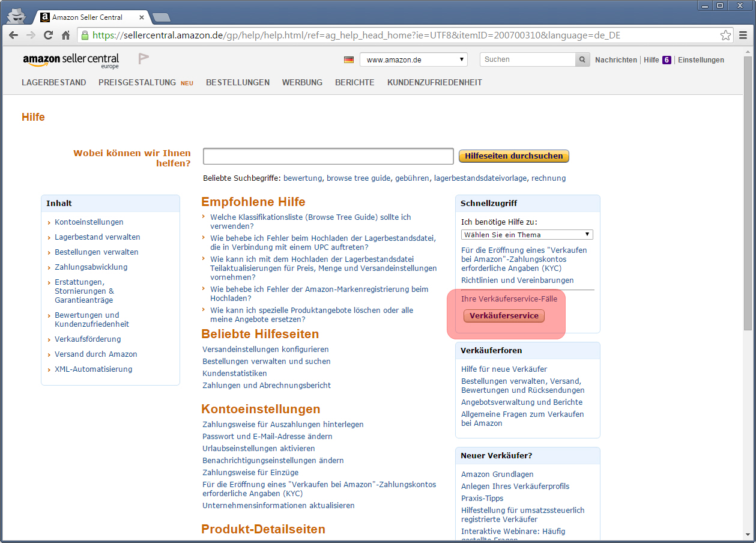Open Hilfe für neue Verkäufer forum link
The width and height of the screenshot is (756, 543).
coord(504,369)
